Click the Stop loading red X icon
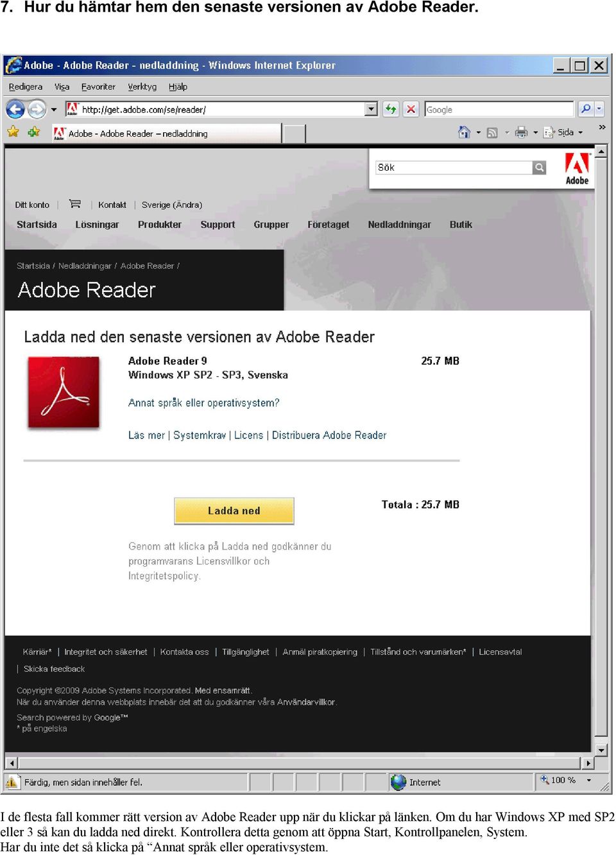 [x=411, y=109]
